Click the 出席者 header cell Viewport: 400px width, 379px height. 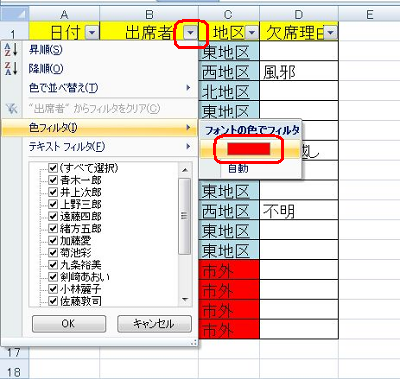(x=149, y=31)
